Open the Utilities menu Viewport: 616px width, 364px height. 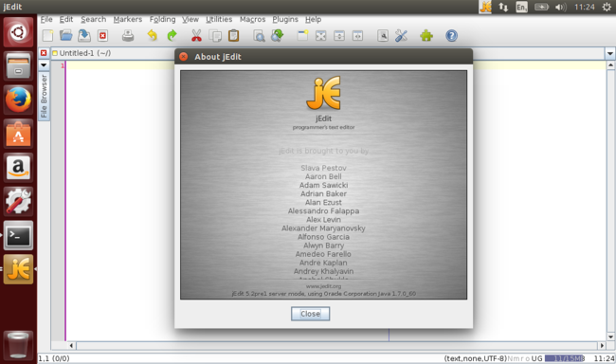219,19
